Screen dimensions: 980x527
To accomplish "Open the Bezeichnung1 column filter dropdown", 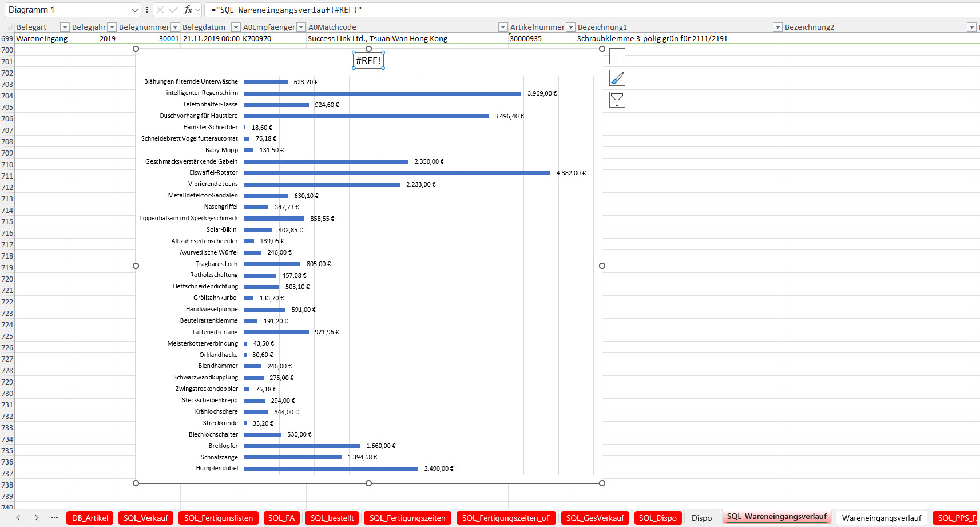I will (x=777, y=27).
